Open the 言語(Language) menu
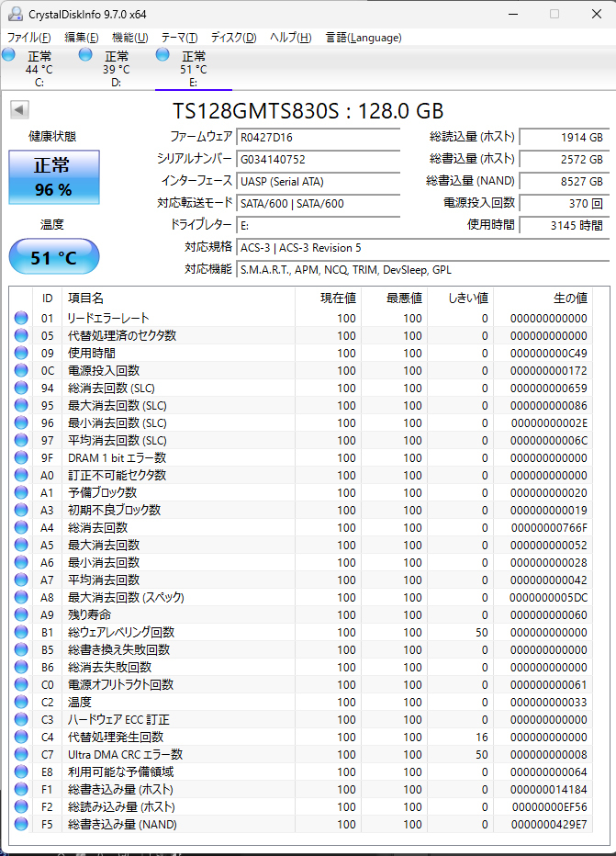The height and width of the screenshot is (856, 616). [x=364, y=37]
